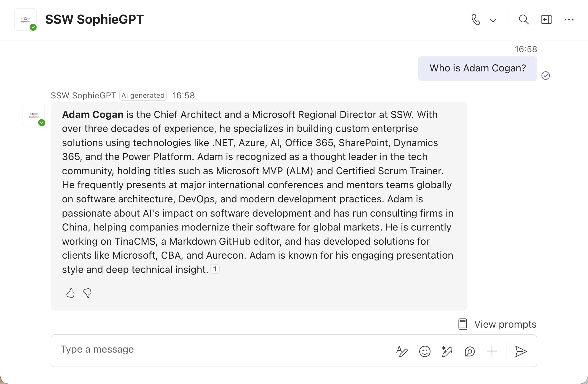Open citation reference 1 in the answer

[215, 269]
